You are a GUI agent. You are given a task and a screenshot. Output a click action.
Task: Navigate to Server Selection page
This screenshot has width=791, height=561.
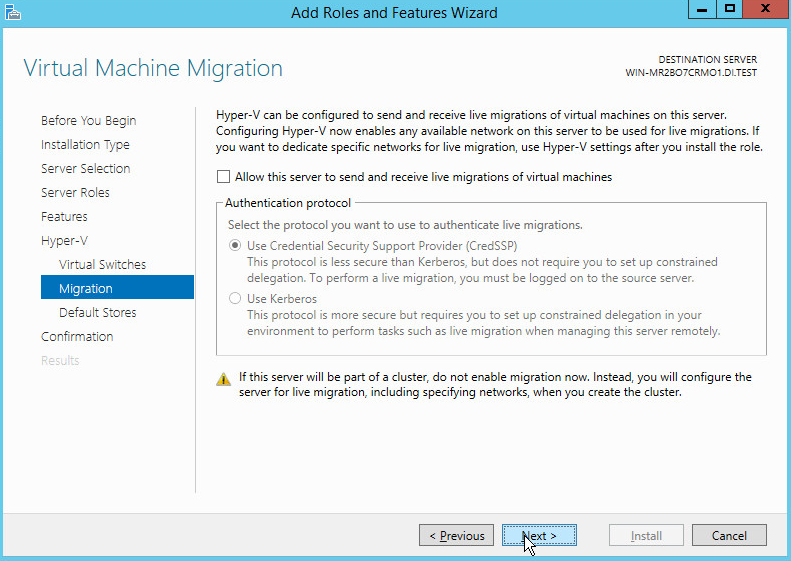tap(85, 169)
